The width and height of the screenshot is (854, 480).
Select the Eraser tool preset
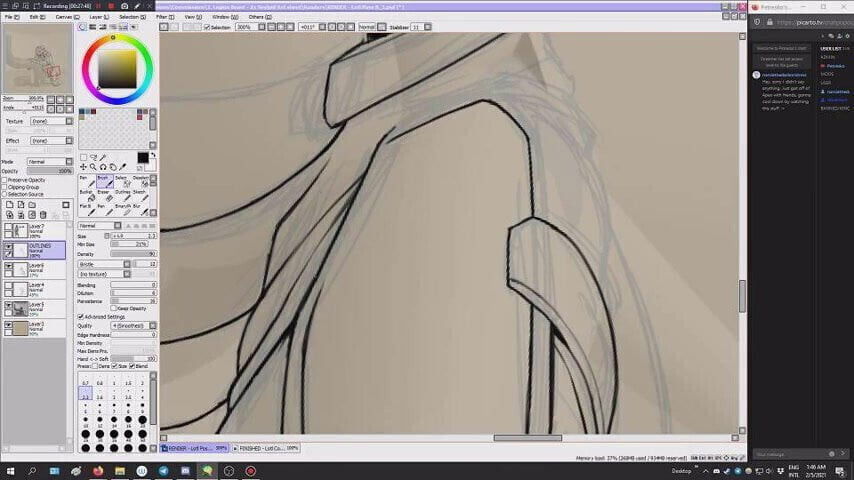pyautogui.click(x=105, y=196)
